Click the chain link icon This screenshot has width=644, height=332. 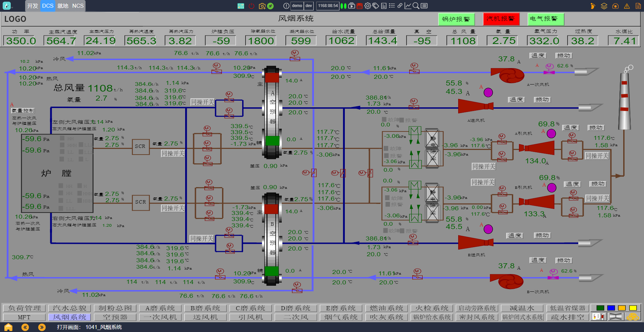[x=400, y=6]
